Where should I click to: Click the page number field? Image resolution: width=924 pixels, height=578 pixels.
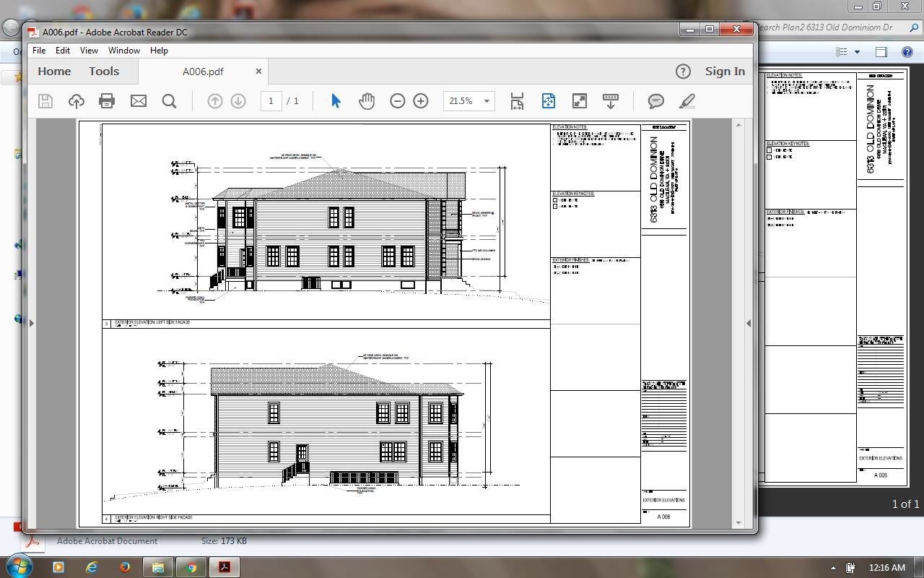click(x=271, y=101)
